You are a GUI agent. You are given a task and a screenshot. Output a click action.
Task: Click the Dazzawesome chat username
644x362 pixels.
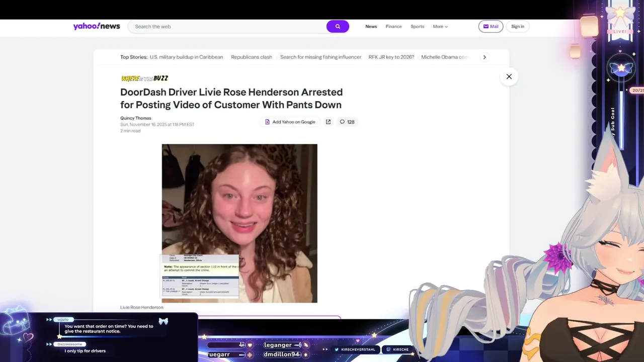point(69,344)
